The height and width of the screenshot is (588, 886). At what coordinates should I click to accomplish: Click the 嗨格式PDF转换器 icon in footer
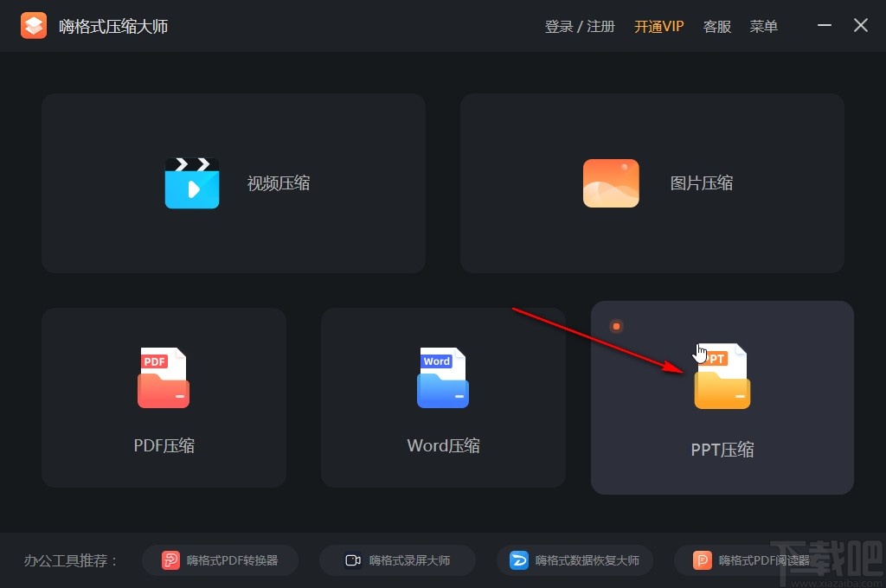[170, 560]
